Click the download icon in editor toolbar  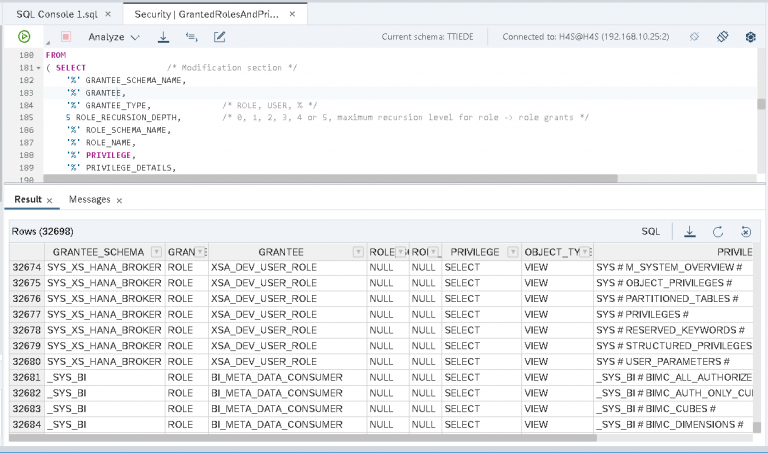[x=163, y=36]
